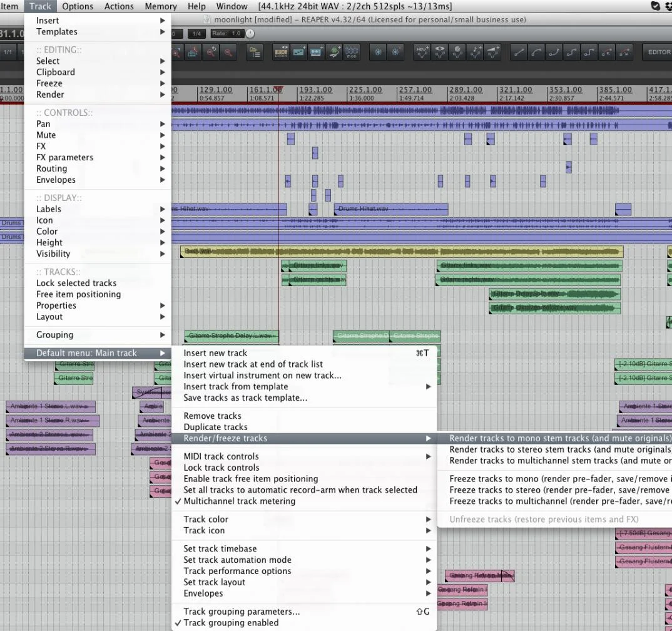Click the FX chain toolbar icon
The width and height of the screenshot is (672, 631).
282,53
